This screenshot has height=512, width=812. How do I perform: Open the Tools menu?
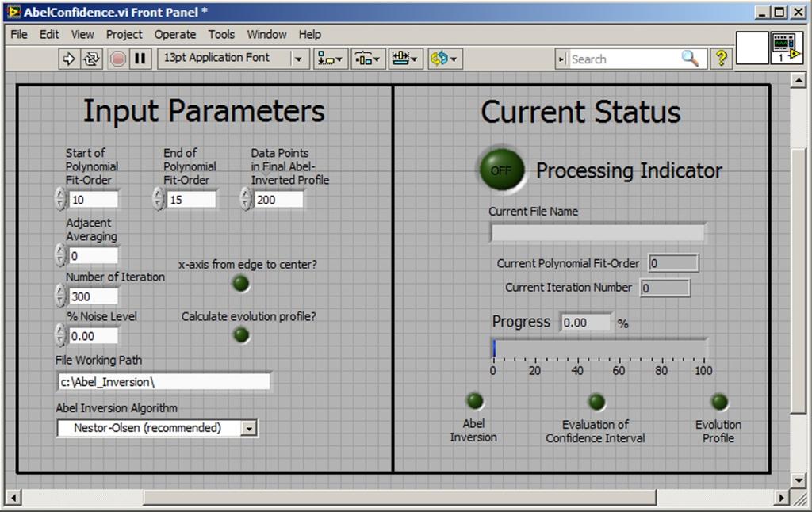click(x=221, y=35)
